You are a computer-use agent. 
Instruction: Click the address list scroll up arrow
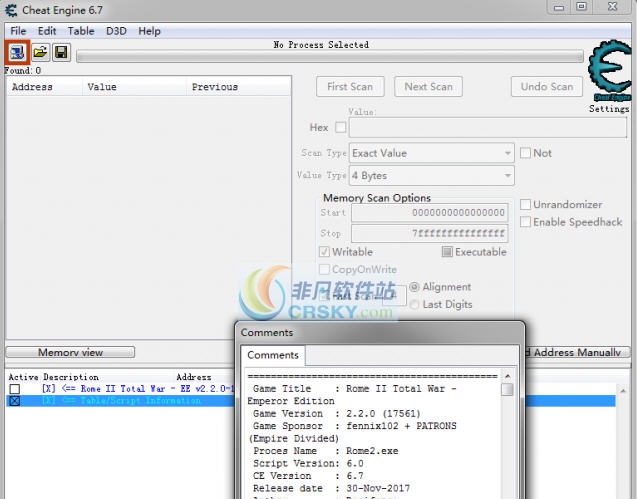click(623, 391)
